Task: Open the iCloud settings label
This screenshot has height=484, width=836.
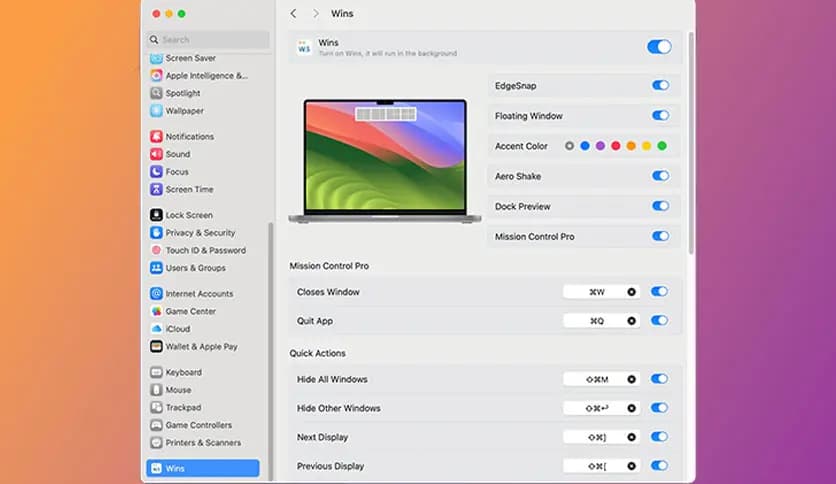Action: point(178,329)
